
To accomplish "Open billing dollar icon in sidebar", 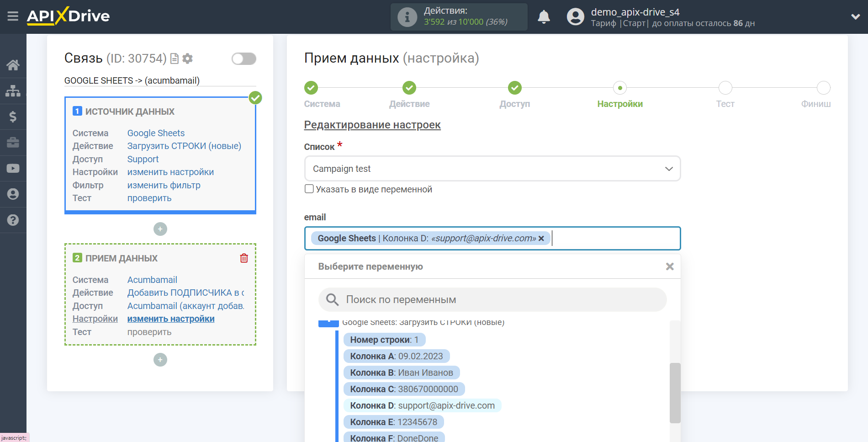I will point(13,117).
